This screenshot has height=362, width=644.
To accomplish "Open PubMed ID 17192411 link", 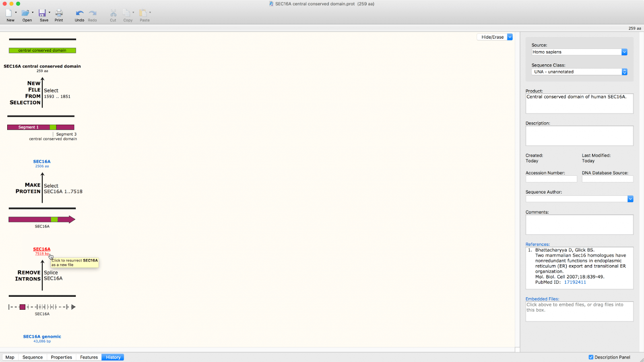I will 575,282.
